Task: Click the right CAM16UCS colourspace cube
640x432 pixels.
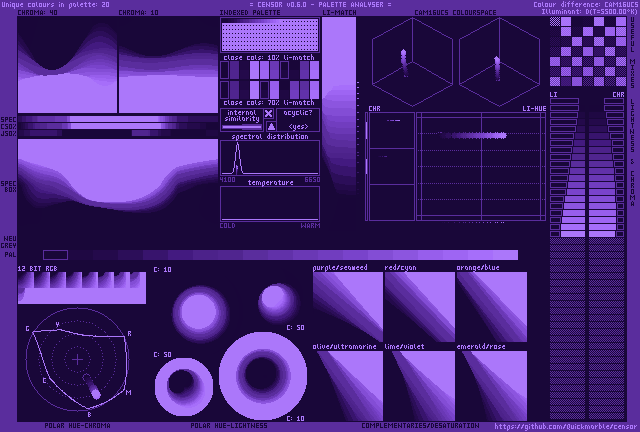Action: pyautogui.click(x=495, y=62)
